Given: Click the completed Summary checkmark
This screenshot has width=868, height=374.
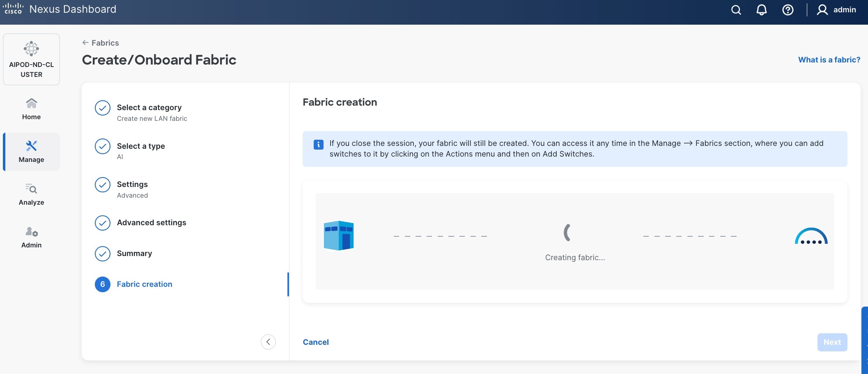Looking at the screenshot, I should (103, 254).
